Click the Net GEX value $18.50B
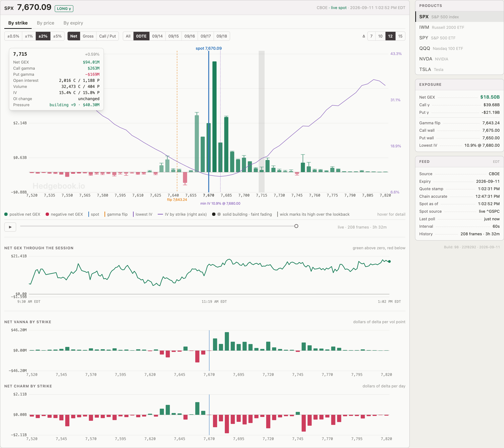Screen dimensions: 504x448 (490, 97)
